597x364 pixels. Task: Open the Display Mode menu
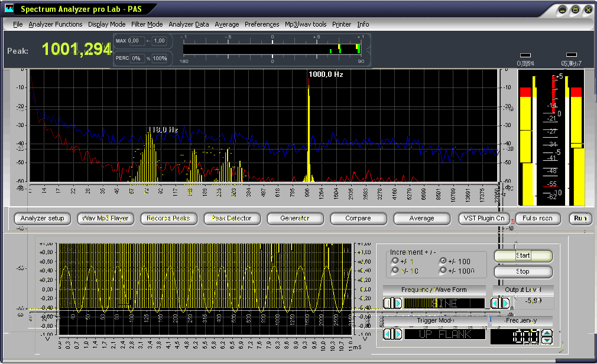point(106,24)
